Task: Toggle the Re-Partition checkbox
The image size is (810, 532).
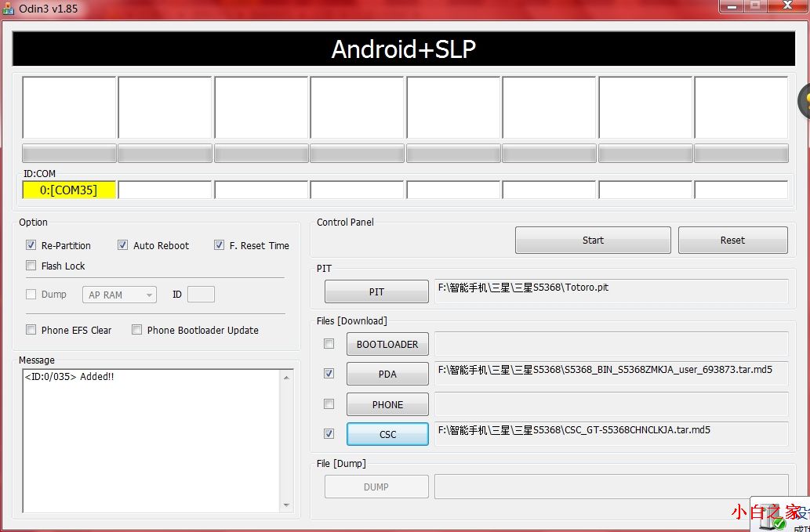Action: (31, 245)
